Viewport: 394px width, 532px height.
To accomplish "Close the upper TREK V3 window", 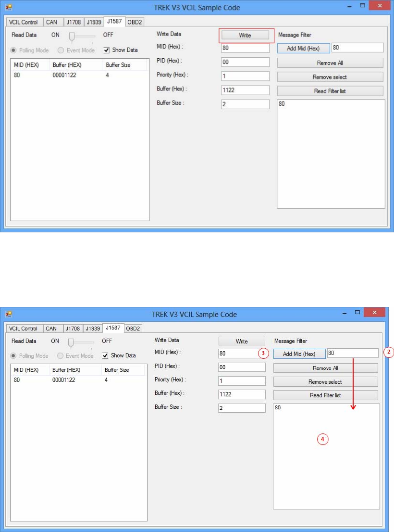I will 380,6.
